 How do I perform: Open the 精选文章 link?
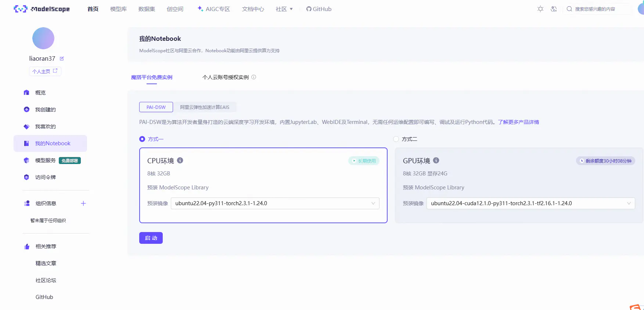point(46,263)
